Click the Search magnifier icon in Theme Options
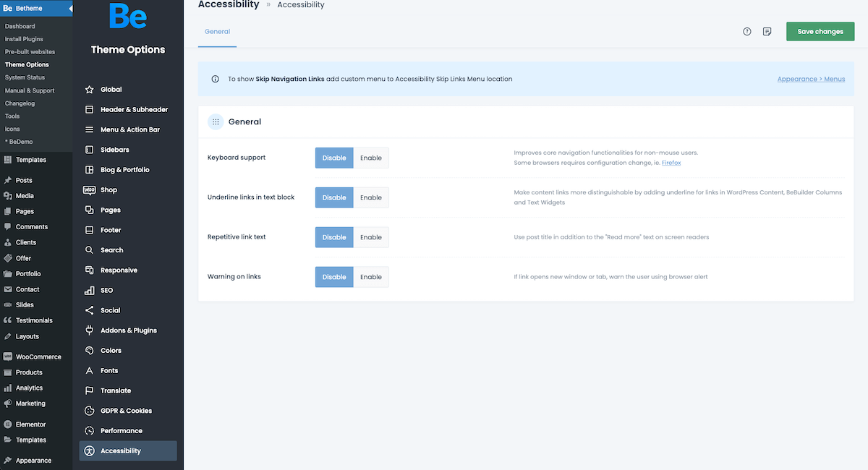The width and height of the screenshot is (868, 470). (90, 250)
